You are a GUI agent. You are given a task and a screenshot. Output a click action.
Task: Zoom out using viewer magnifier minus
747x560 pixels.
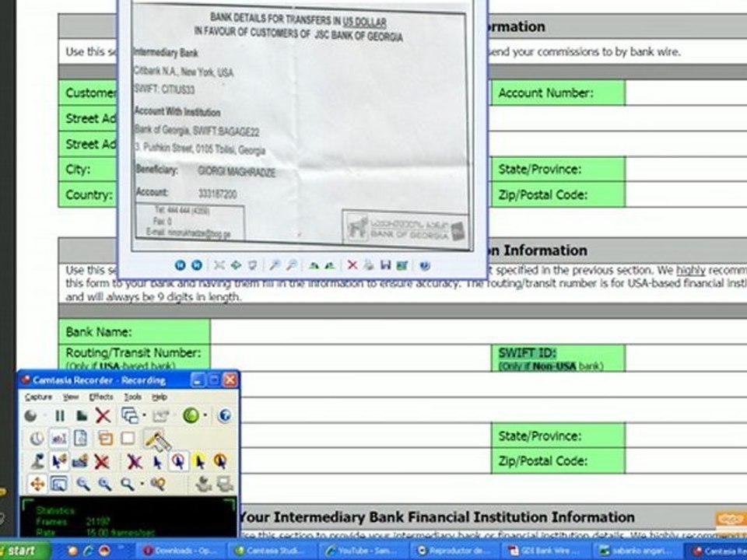coord(292,265)
